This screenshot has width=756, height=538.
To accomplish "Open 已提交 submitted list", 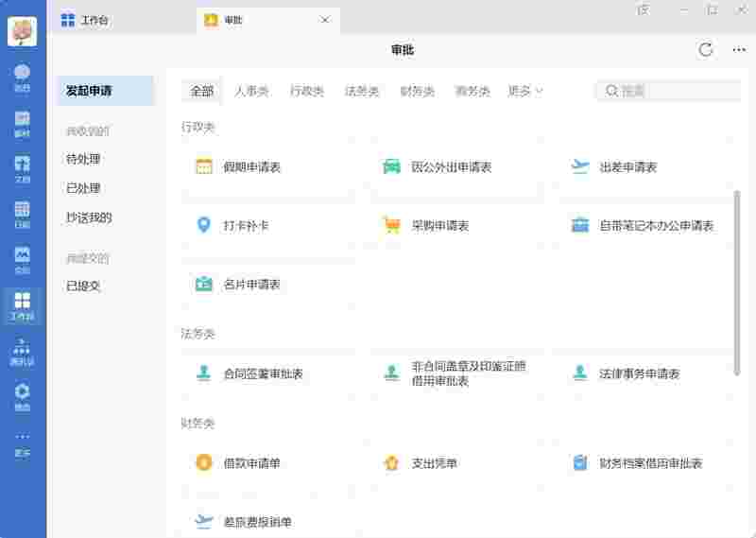I will tap(83, 286).
